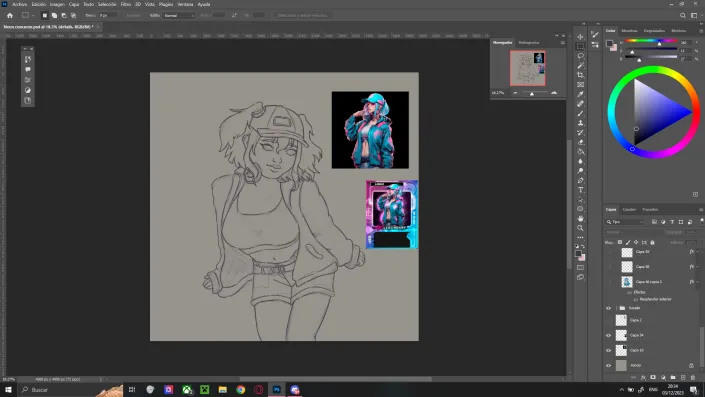Viewport: 705px width, 397px height.
Task: Hide the Fondo background layer
Action: 608,366
